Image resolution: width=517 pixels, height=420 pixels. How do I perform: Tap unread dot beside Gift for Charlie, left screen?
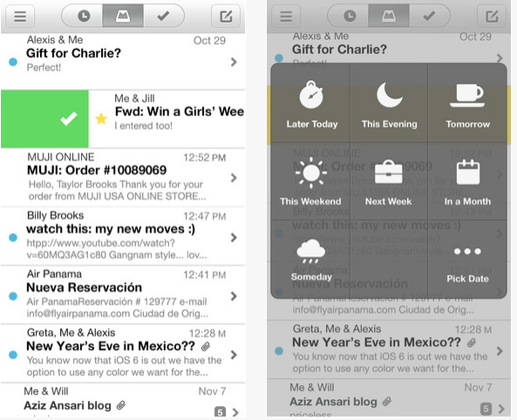13,62
